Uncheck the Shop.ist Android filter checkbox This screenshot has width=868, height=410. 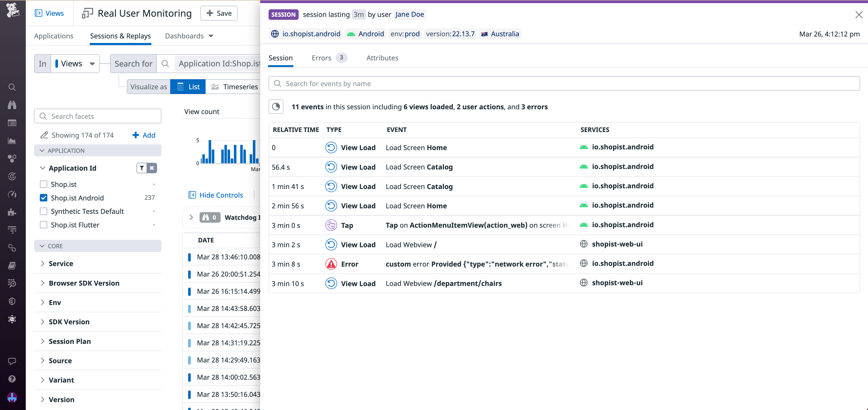click(44, 197)
